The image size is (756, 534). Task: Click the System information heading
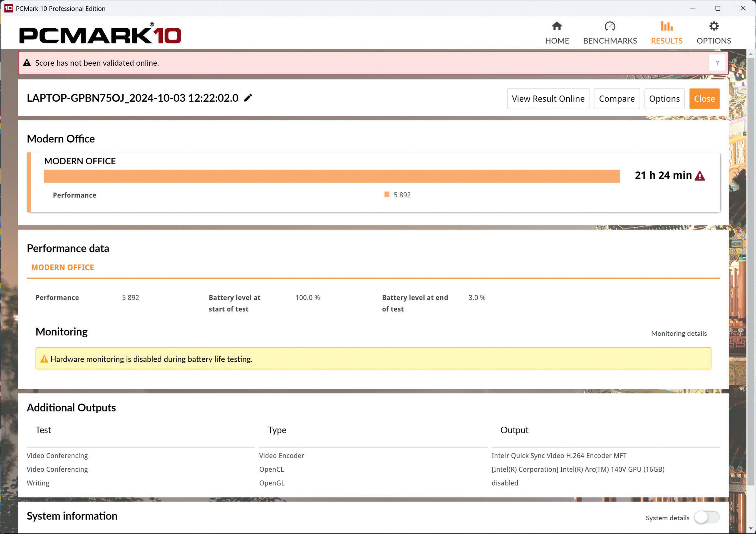click(x=72, y=516)
